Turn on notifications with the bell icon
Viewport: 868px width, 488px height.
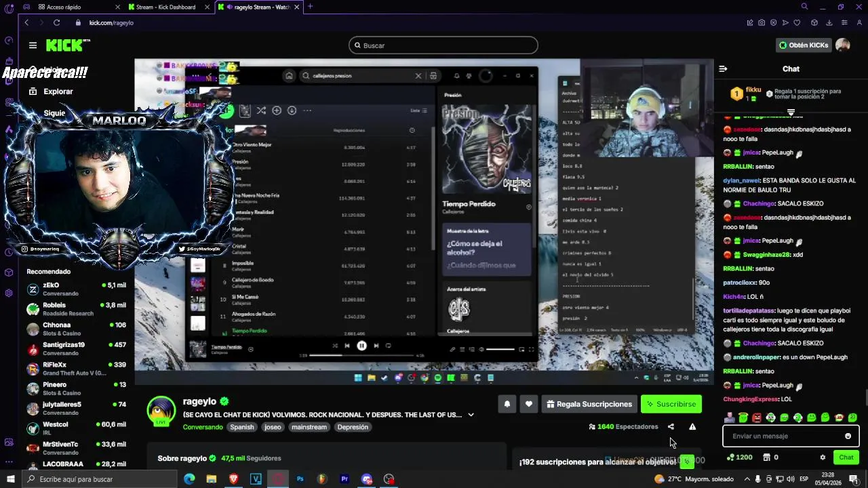coord(507,404)
